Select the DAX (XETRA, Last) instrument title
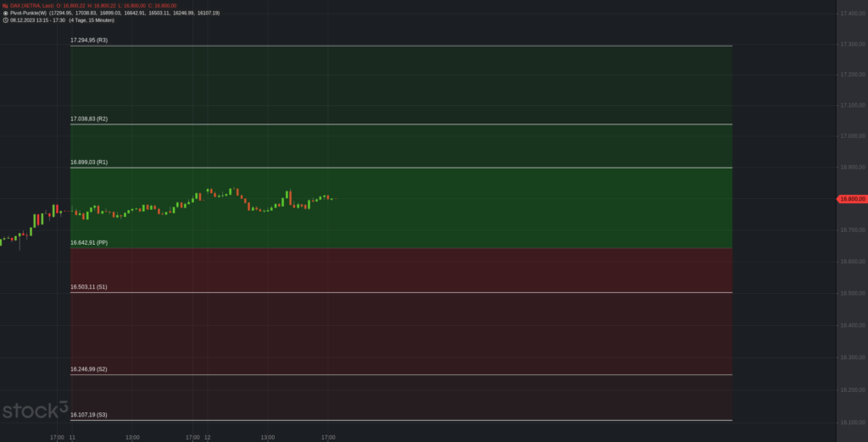This screenshot has width=868, height=442. [32, 6]
